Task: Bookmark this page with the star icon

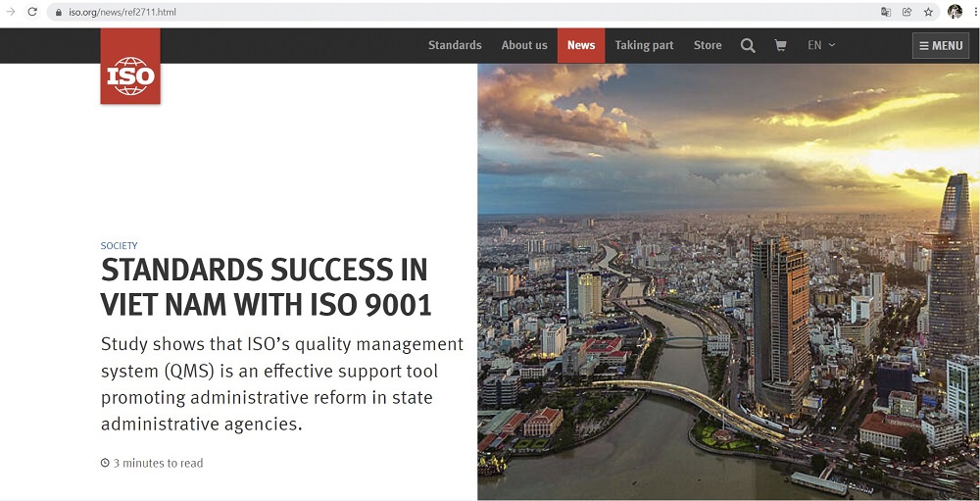Action: tap(928, 11)
